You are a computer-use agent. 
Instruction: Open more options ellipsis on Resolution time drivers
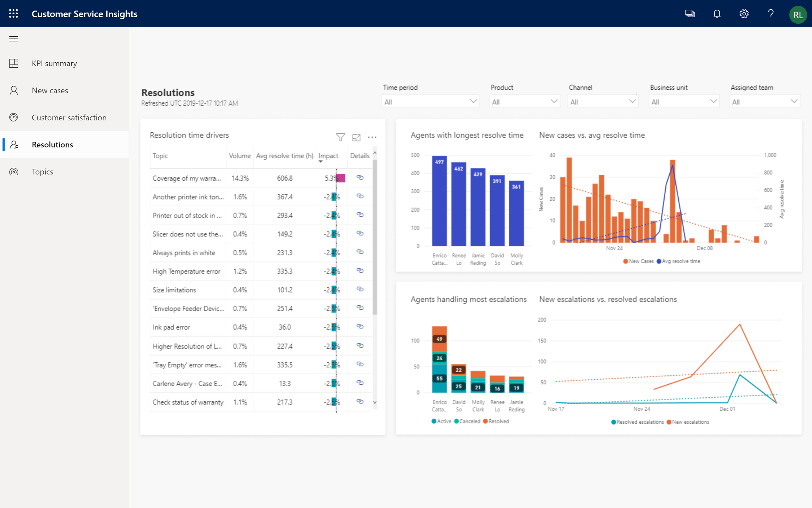tap(372, 137)
